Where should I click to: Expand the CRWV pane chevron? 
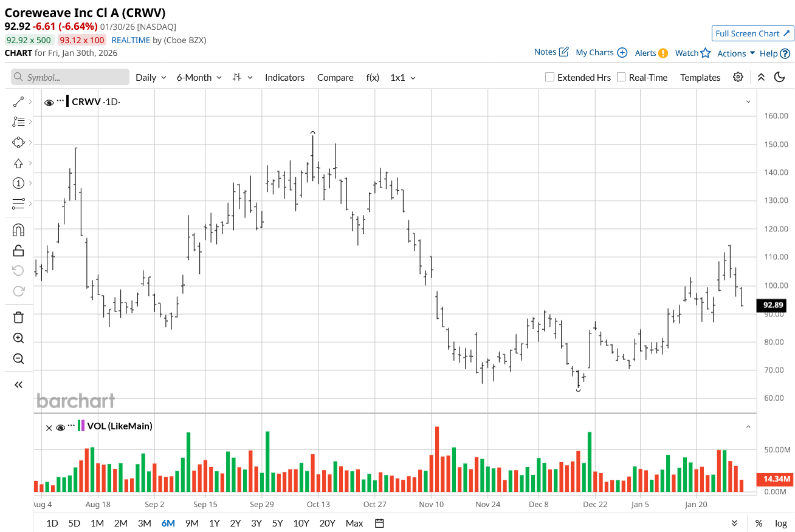coord(748,102)
